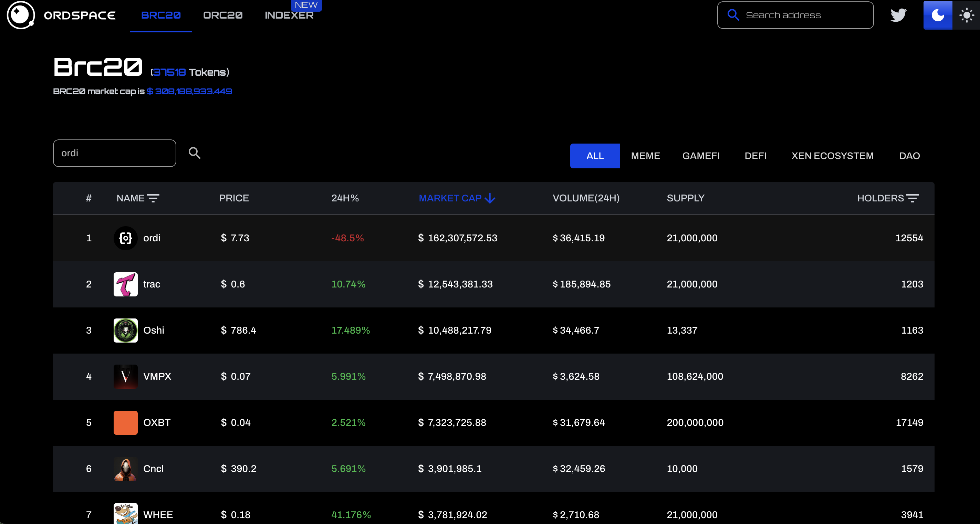Open the Name column filter
This screenshot has width=980, height=524.
[153, 198]
